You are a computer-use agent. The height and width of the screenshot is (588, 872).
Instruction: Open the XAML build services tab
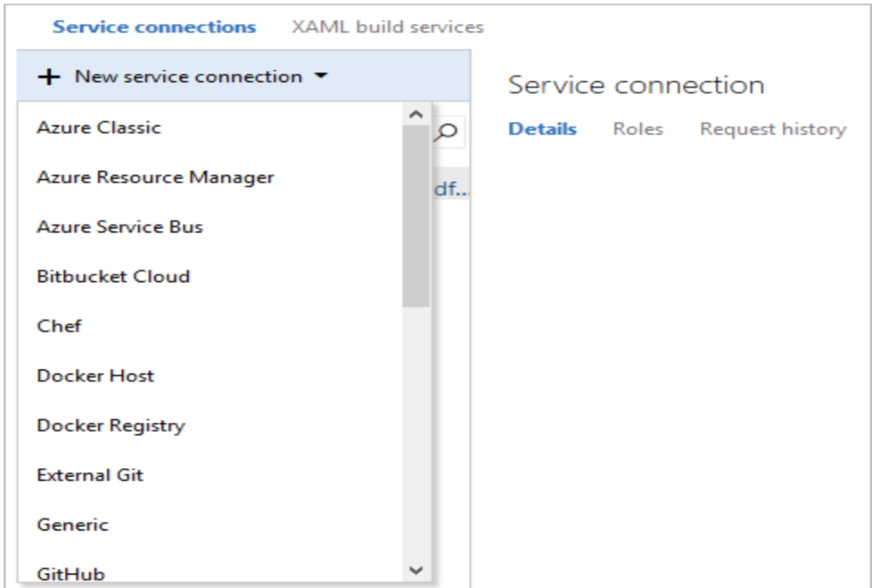(x=388, y=27)
